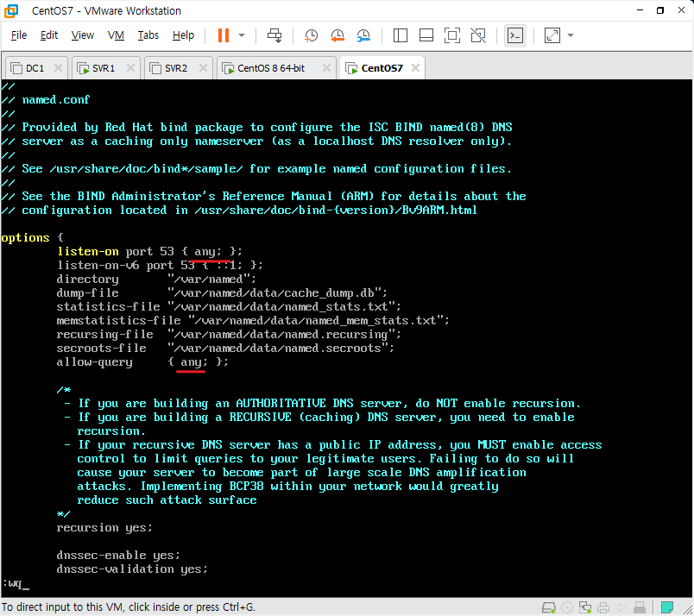Close the SVR1 tab
This screenshot has height=616, width=694.
(x=130, y=67)
